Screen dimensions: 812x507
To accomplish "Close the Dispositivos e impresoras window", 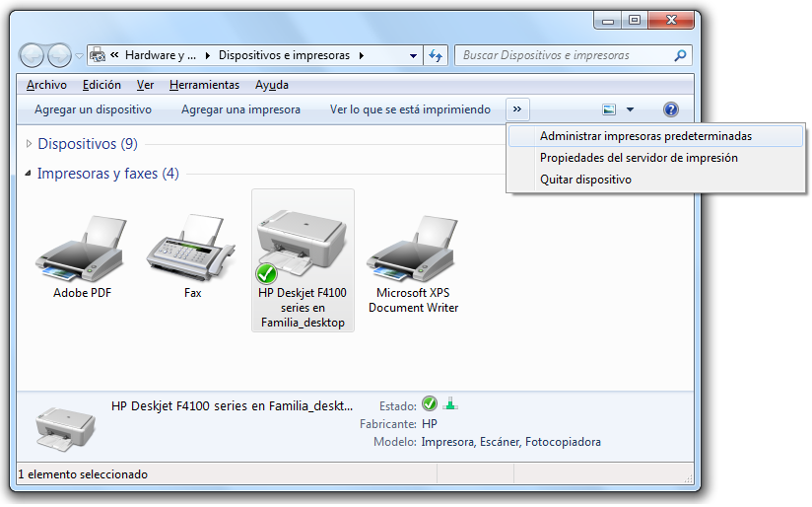I will 671,21.
